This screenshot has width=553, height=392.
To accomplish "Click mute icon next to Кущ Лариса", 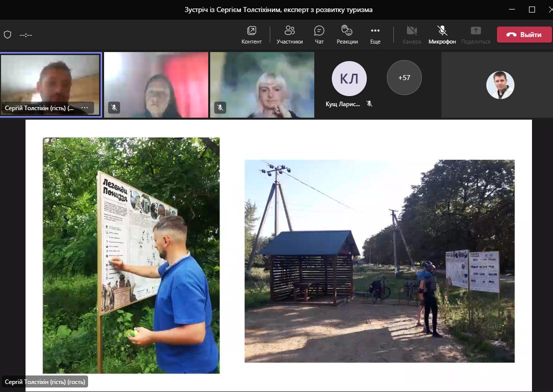I will coord(369,104).
